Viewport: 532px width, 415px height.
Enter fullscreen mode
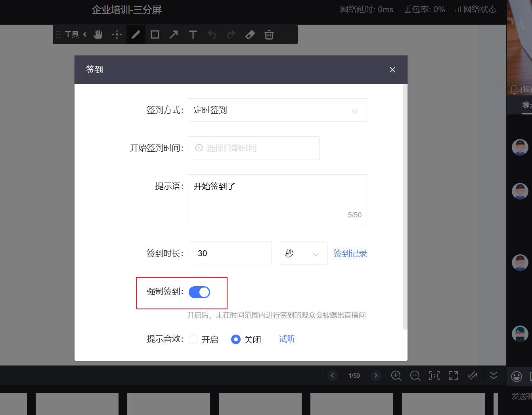pyautogui.click(x=453, y=375)
